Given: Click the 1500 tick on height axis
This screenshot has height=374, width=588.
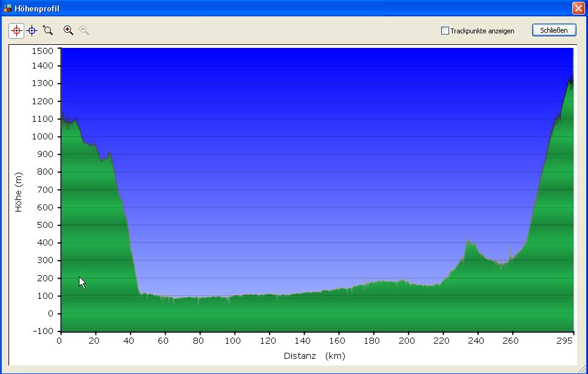Looking at the screenshot, I should (x=42, y=51).
